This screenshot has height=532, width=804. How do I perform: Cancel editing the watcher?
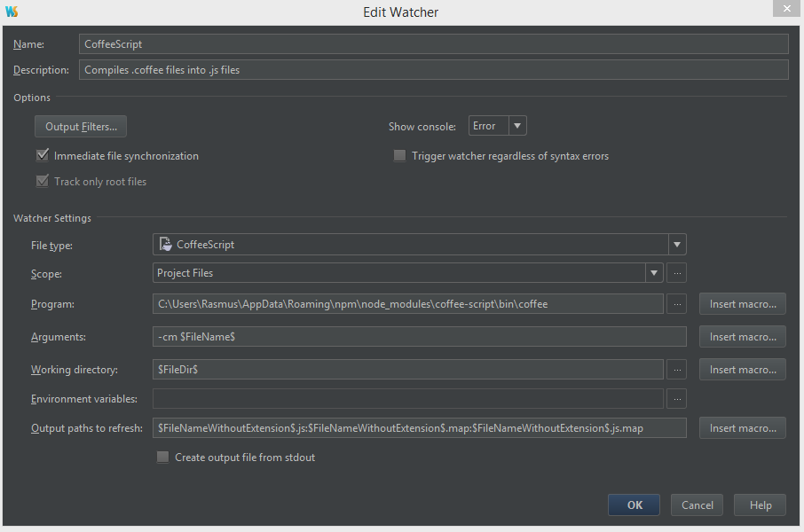click(697, 505)
